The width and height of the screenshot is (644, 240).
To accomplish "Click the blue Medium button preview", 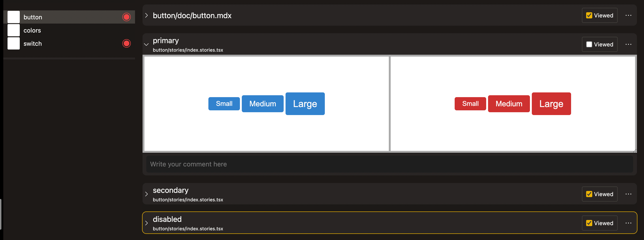I will pyautogui.click(x=262, y=104).
